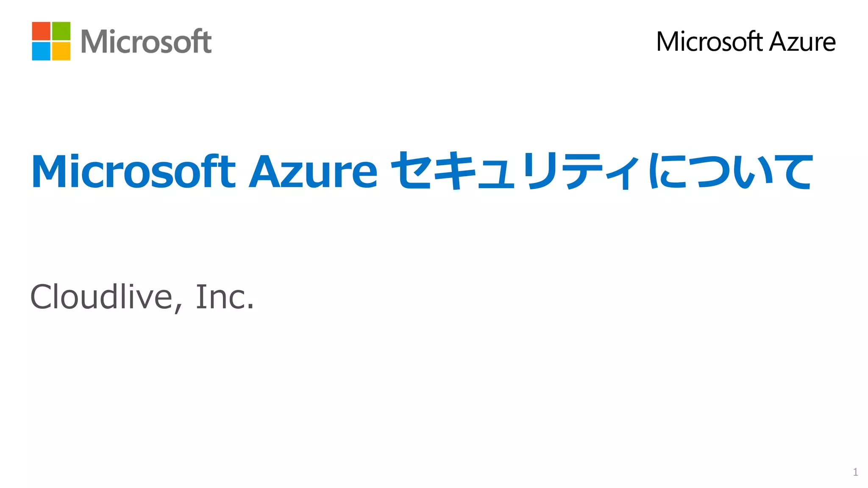The width and height of the screenshot is (868, 488).
Task: Click the gray Microsoft wordmark beside the logo
Action: tap(146, 42)
